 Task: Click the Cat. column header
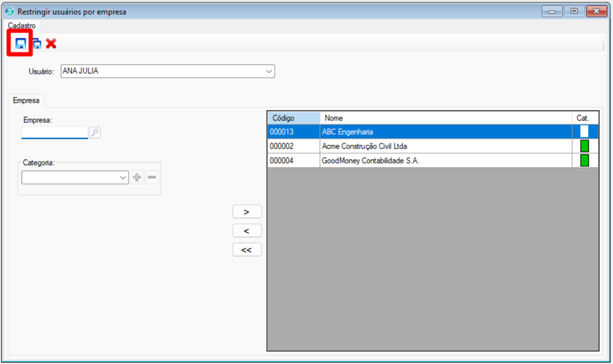point(585,118)
